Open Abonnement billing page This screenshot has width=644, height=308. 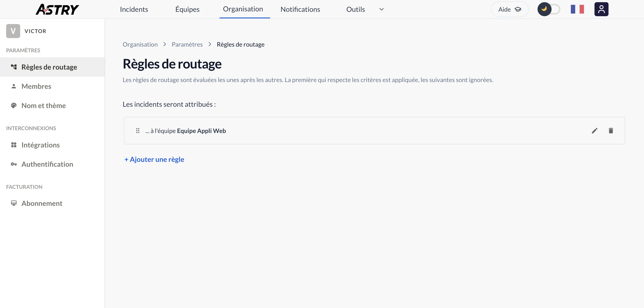click(42, 203)
